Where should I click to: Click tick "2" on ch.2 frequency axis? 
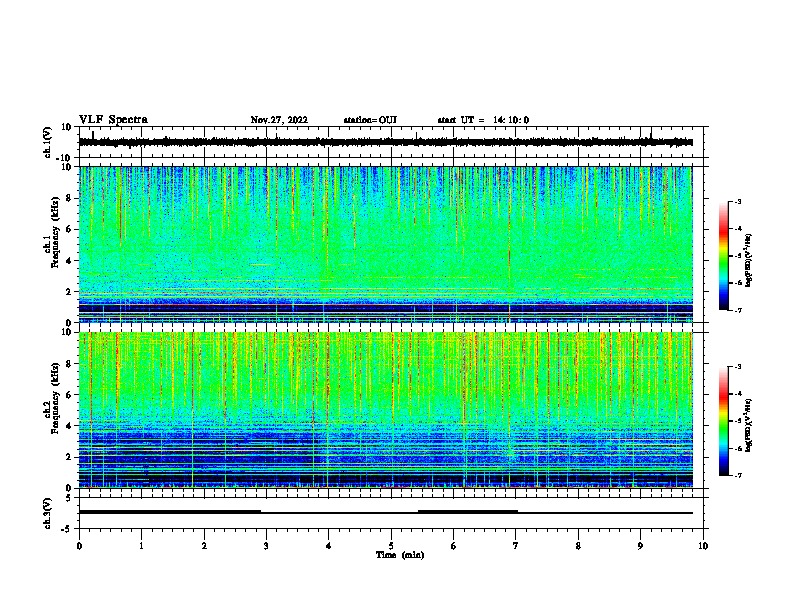pos(69,457)
